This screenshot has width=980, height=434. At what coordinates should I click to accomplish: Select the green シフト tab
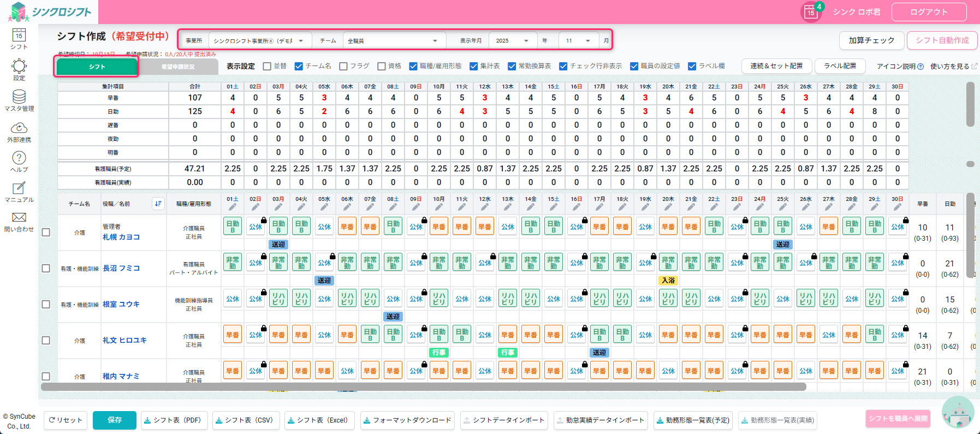(97, 67)
